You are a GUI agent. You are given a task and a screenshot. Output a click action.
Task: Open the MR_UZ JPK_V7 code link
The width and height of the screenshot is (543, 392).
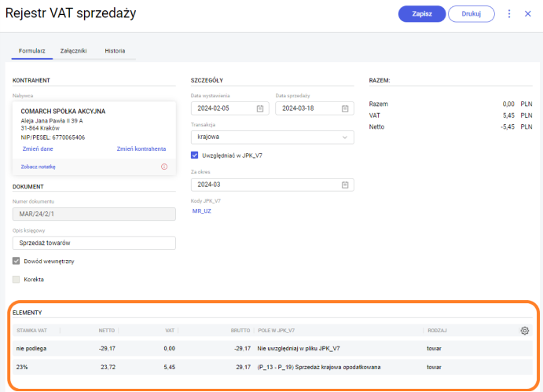[x=202, y=211]
